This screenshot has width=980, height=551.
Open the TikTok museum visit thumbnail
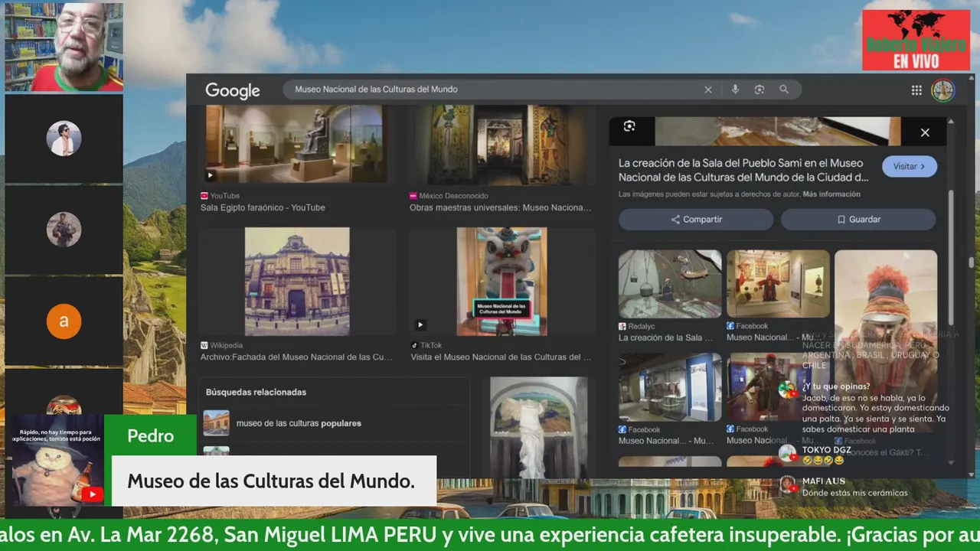(x=501, y=282)
